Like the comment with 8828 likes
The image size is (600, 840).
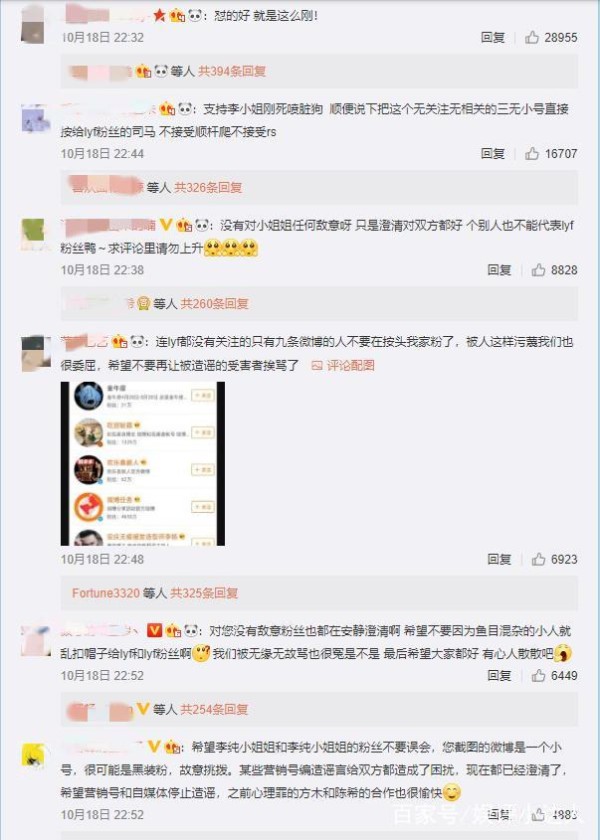click(x=538, y=270)
